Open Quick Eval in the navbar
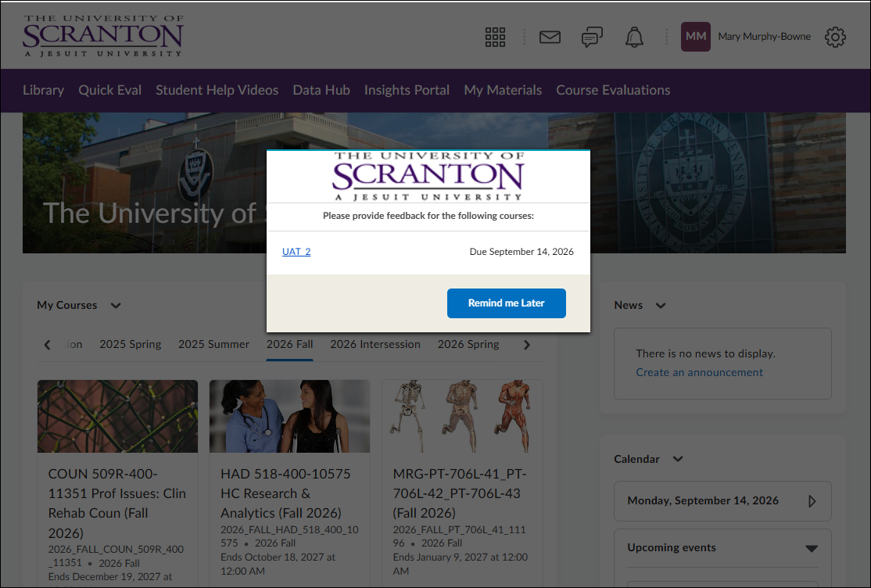The height and width of the screenshot is (588, 871). [x=110, y=90]
